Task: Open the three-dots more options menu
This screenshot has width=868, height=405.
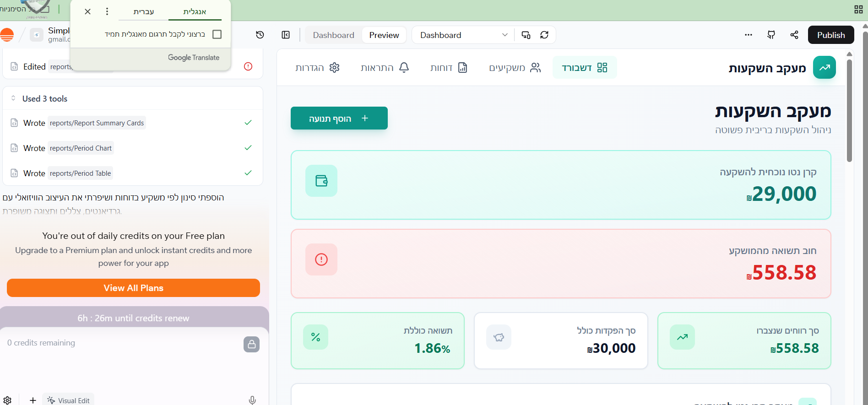Action: (x=749, y=35)
